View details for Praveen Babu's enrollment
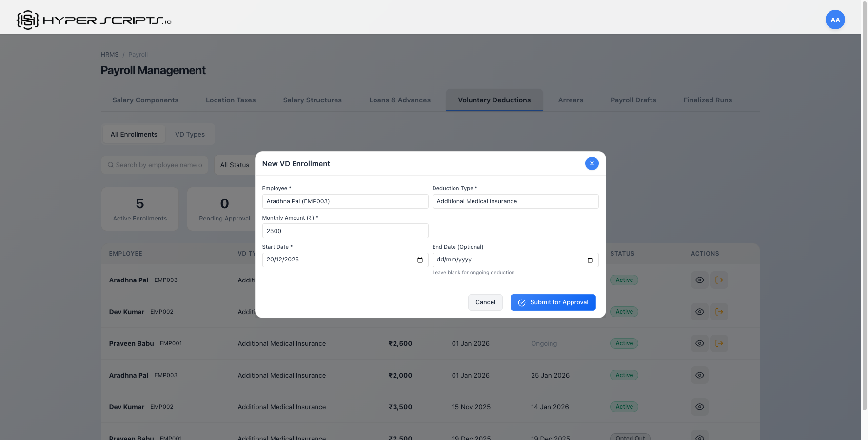 tap(700, 343)
